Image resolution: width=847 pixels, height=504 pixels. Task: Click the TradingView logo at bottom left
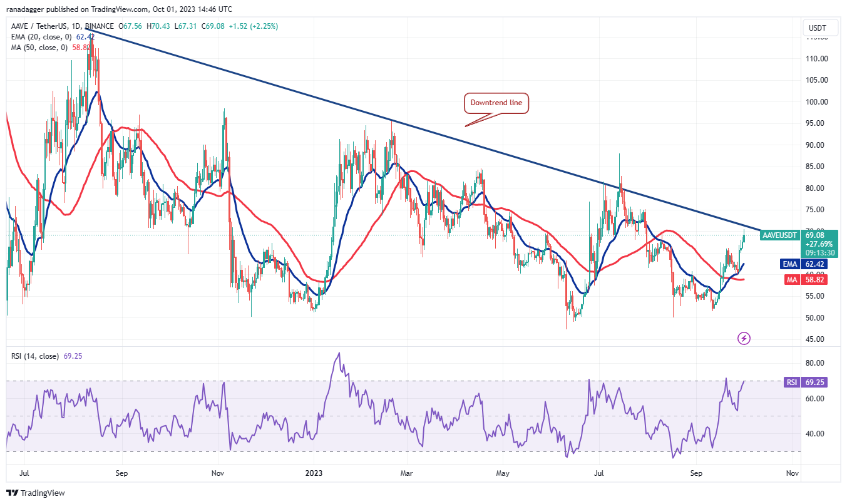pos(36,493)
